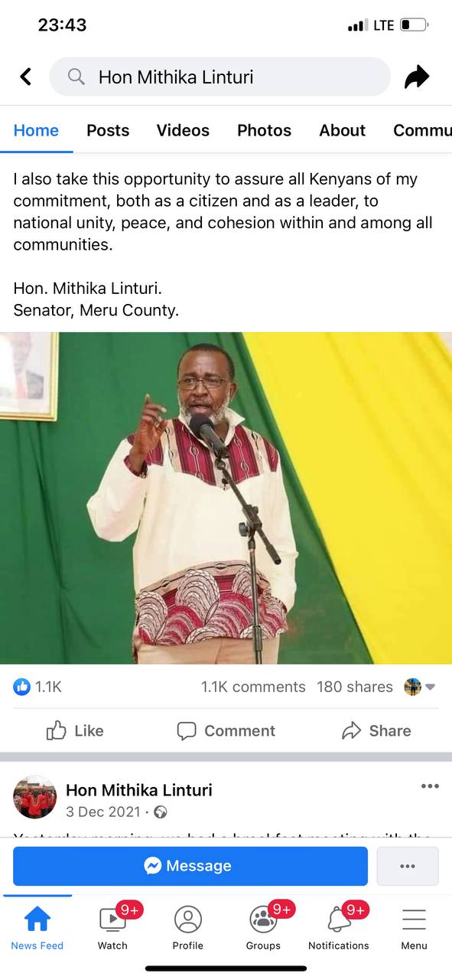Tap the blue like reaction icon
Screen dimensions: 452x980
tap(21, 687)
